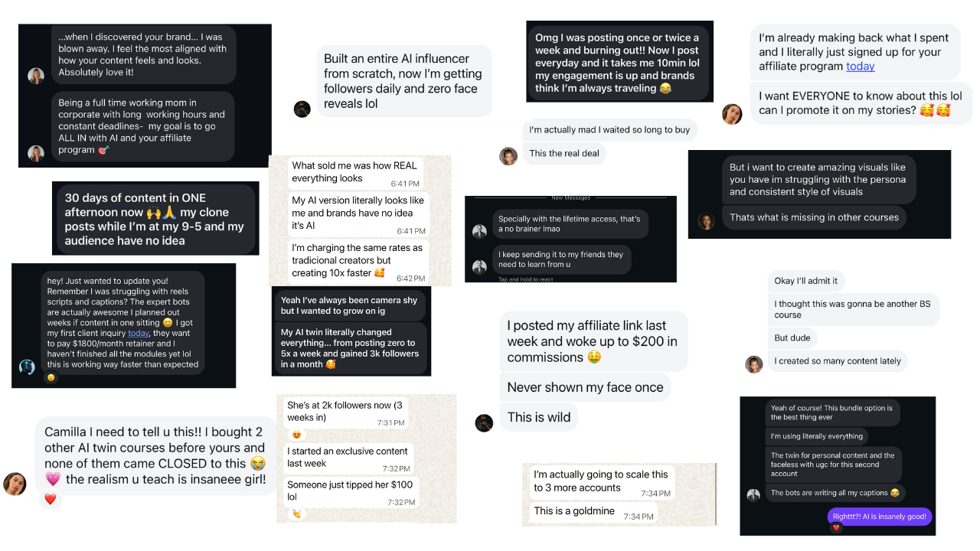Click the red heart under the purple AI message
The height and width of the screenshot is (551, 980).
(x=836, y=528)
